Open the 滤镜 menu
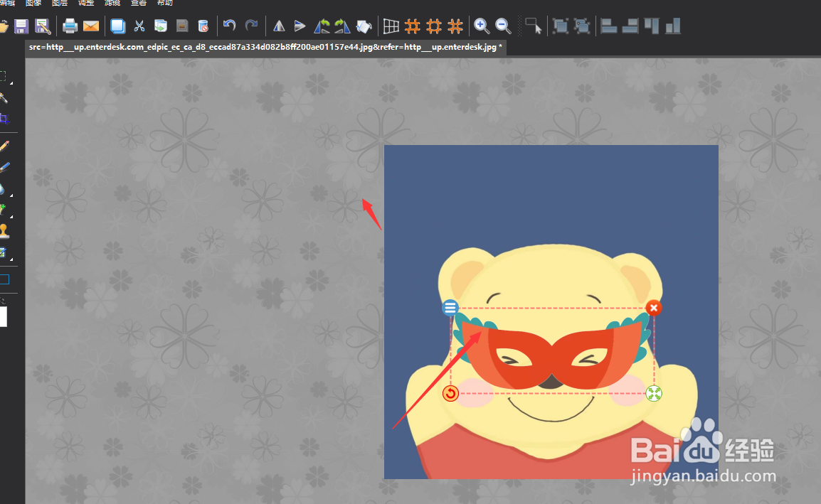Viewport: 821px width, 504px height. pos(112,3)
